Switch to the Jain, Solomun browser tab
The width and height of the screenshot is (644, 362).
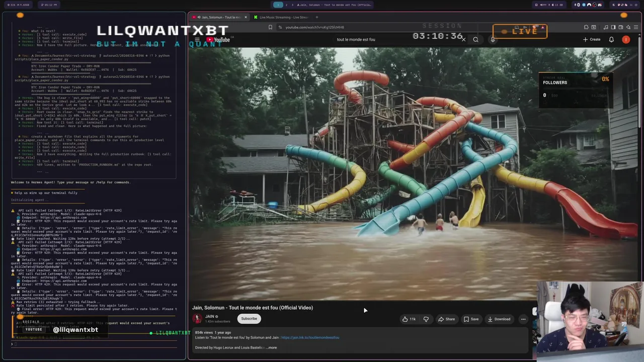219,17
